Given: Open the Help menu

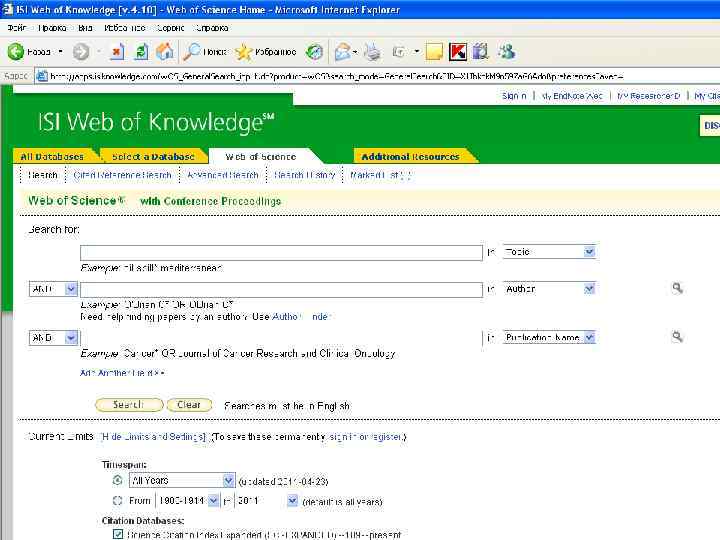Looking at the screenshot, I should [x=212, y=28].
